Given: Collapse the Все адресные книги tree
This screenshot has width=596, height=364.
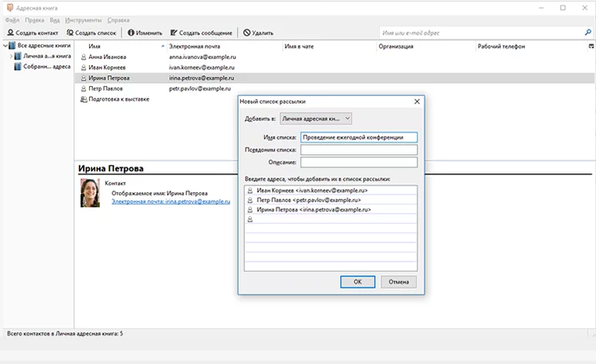Looking at the screenshot, I should (5, 46).
